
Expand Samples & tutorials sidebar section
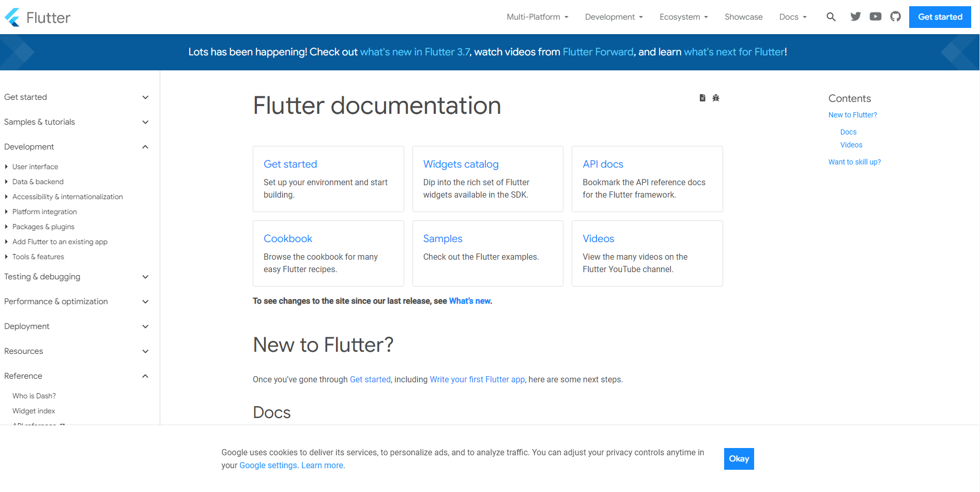coord(76,122)
